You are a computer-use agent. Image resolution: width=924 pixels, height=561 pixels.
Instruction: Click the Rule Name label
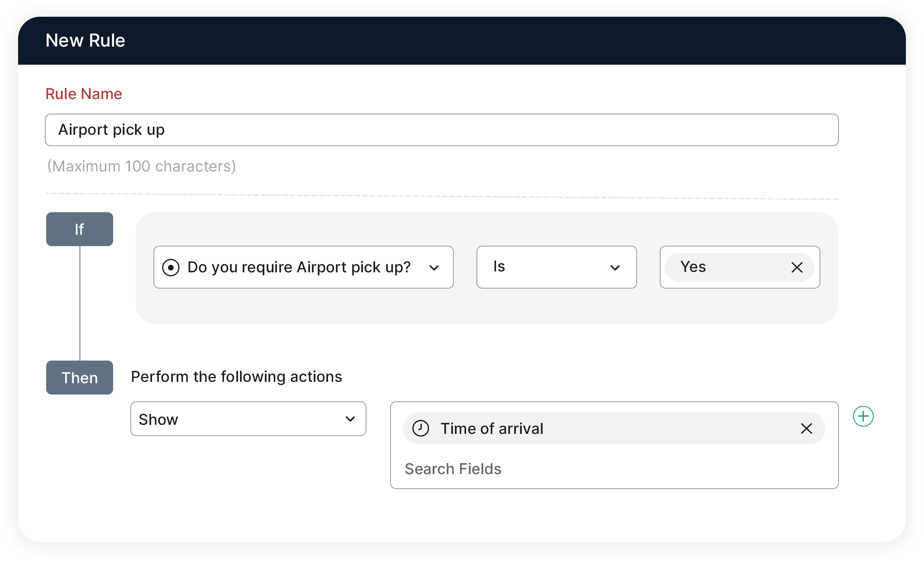point(84,94)
